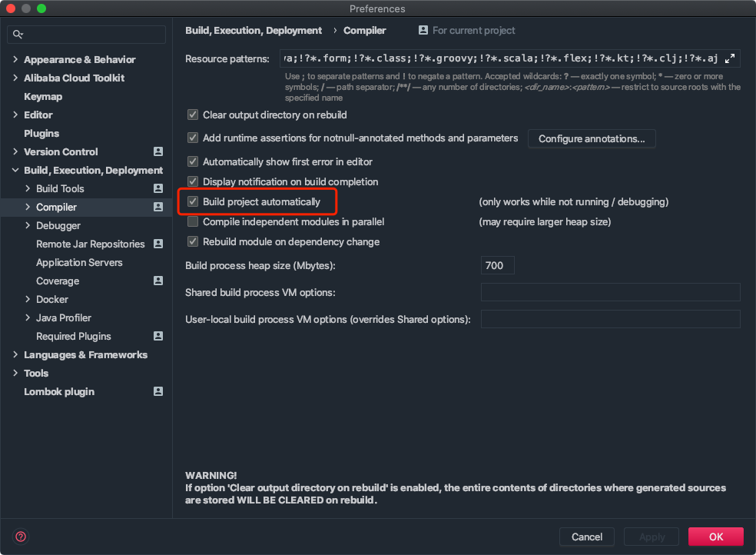
Task: Click project-level icon next to Build Tools
Action: point(158,188)
